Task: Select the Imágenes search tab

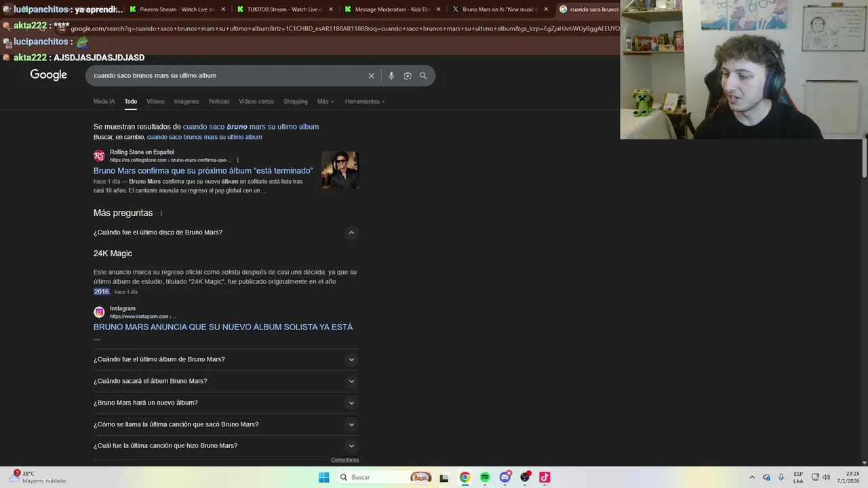Action: (x=186, y=102)
